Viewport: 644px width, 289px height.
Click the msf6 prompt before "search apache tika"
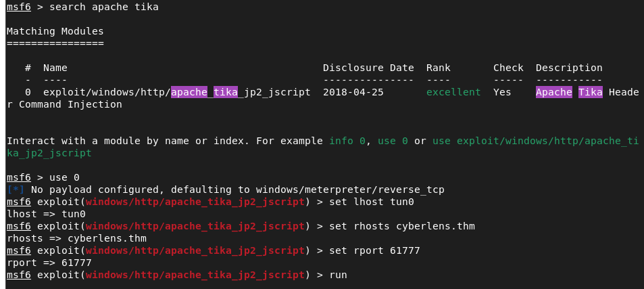coord(19,7)
